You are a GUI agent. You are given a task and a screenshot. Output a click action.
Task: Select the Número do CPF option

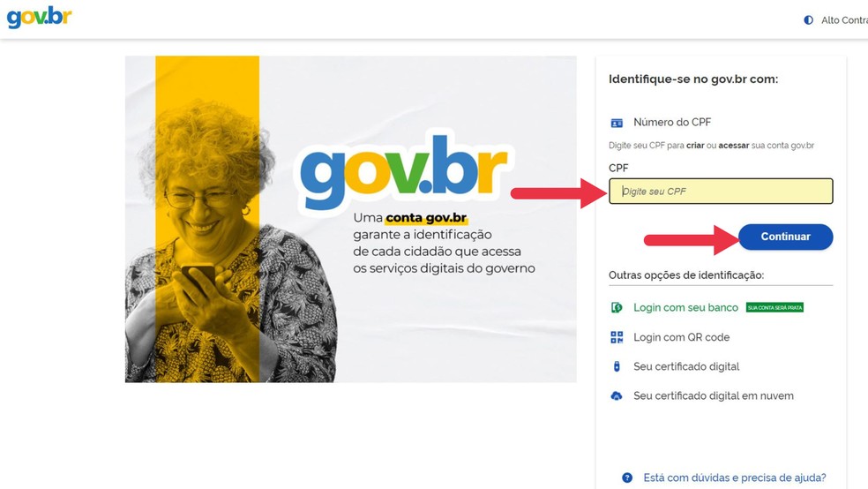[672, 123]
